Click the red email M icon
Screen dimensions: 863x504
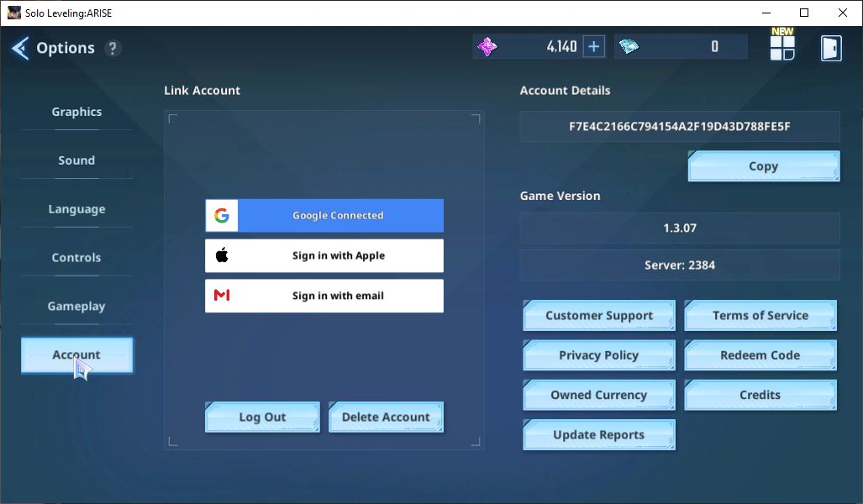[x=222, y=296]
